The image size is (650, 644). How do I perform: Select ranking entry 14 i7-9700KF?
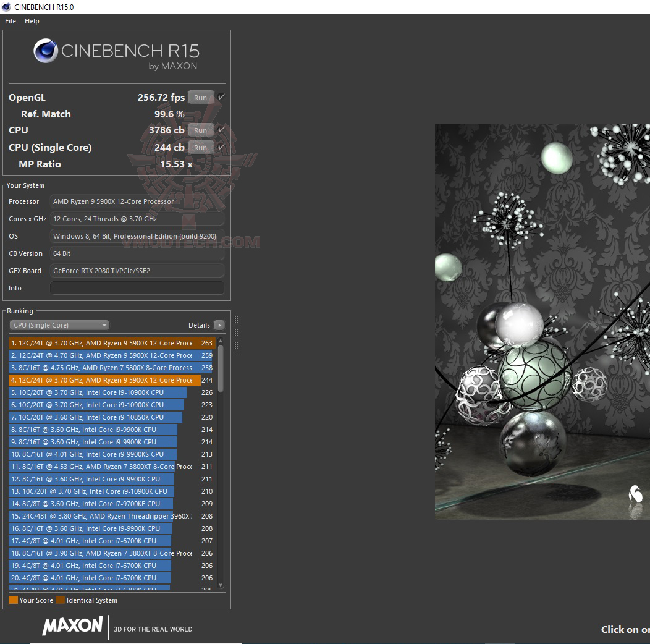pos(111,504)
